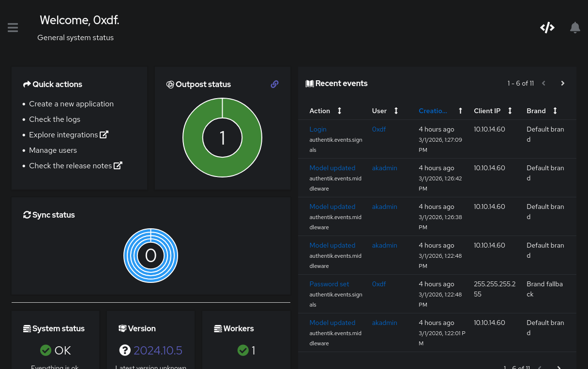Open the Login event details
Viewport: 588px width, 369px height.
click(x=318, y=129)
